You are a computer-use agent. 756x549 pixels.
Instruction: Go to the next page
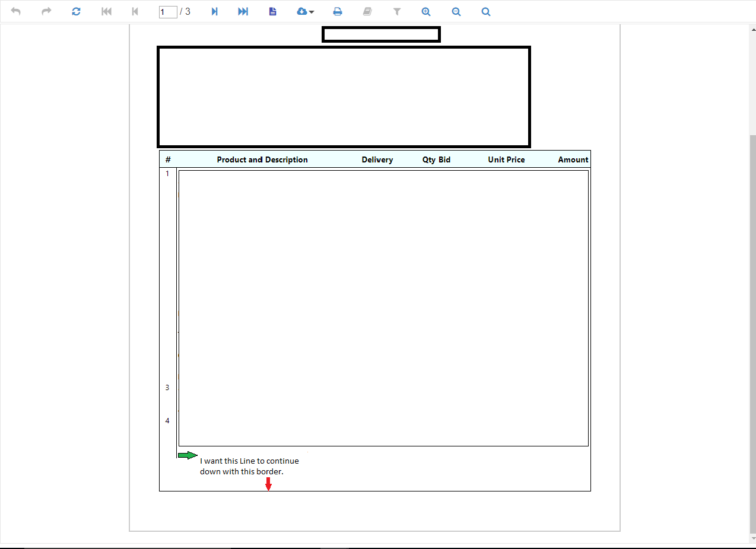[x=215, y=12]
